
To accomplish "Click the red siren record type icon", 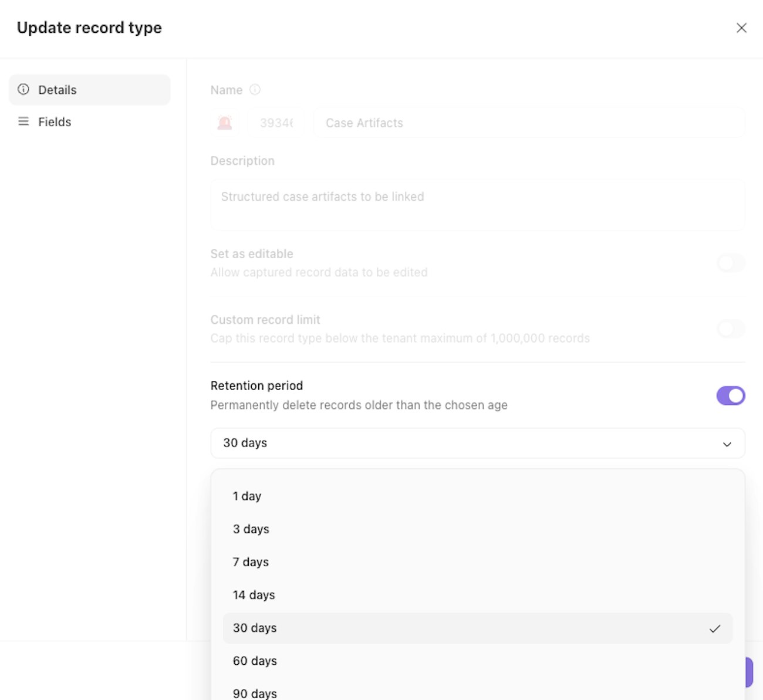I will 225,123.
